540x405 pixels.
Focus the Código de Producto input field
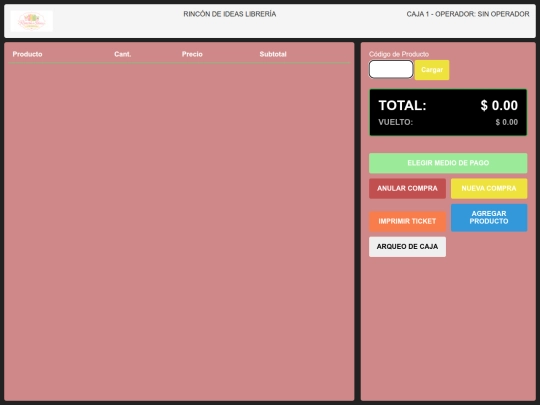point(391,69)
